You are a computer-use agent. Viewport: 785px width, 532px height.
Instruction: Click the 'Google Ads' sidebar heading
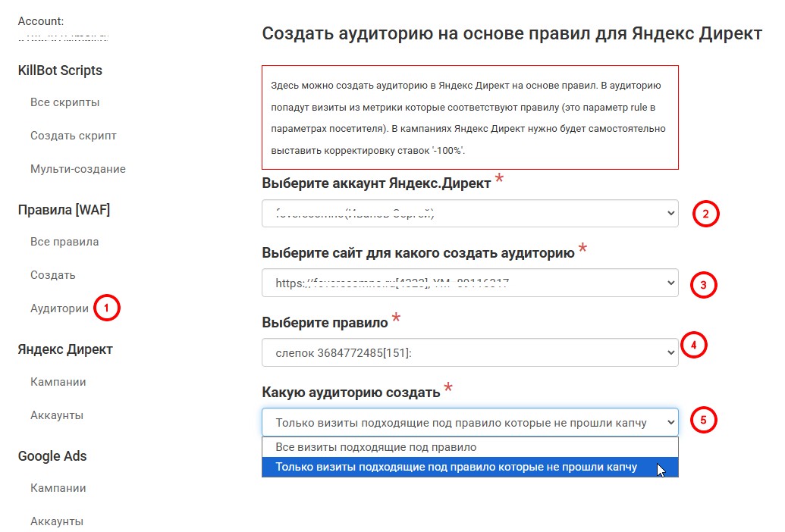(x=52, y=456)
